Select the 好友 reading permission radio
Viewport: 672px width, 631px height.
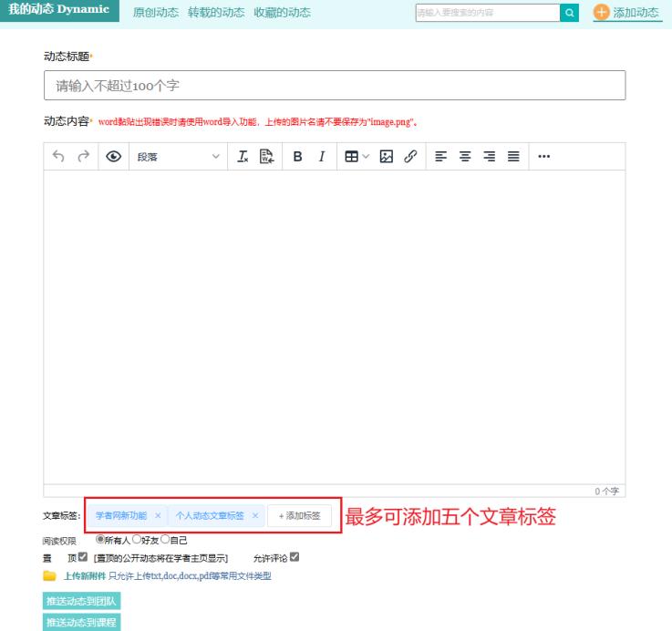tap(137, 540)
